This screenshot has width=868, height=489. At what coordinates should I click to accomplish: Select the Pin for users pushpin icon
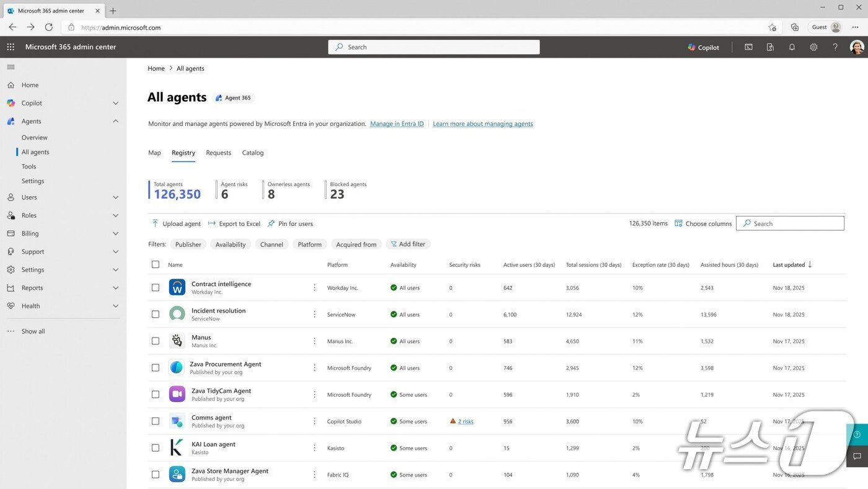pyautogui.click(x=271, y=223)
